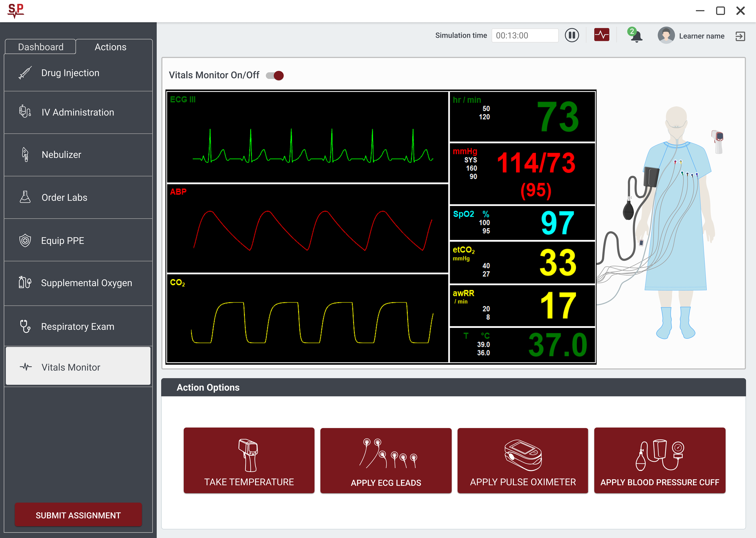The image size is (756, 538).
Task: Click the Vitals Monitor waveform icon in sidebar
Action: (26, 367)
